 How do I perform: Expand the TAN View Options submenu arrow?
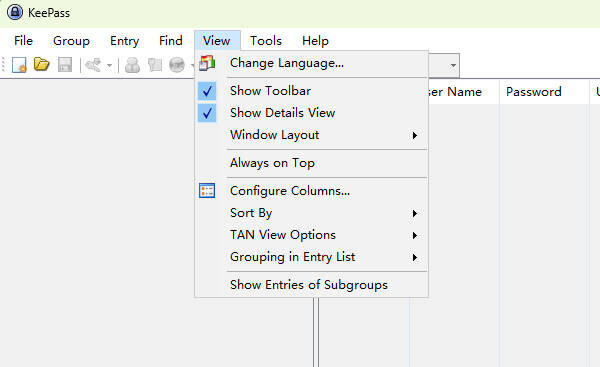click(415, 235)
